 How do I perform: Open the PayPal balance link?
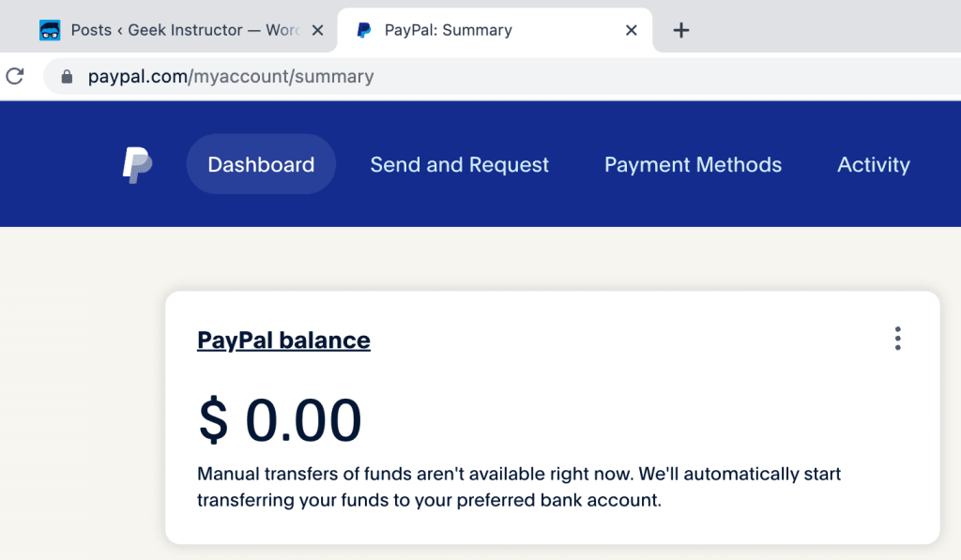pyautogui.click(x=283, y=340)
